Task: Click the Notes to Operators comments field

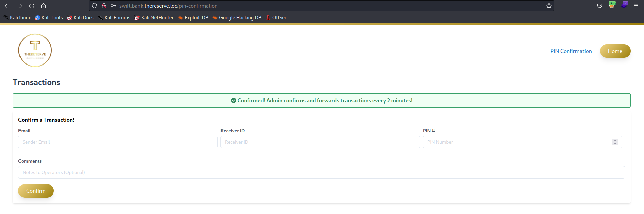Action: tap(321, 172)
